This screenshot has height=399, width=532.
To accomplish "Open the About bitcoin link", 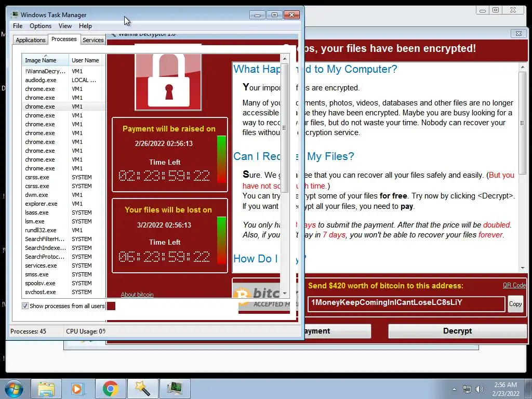I will point(137,294).
